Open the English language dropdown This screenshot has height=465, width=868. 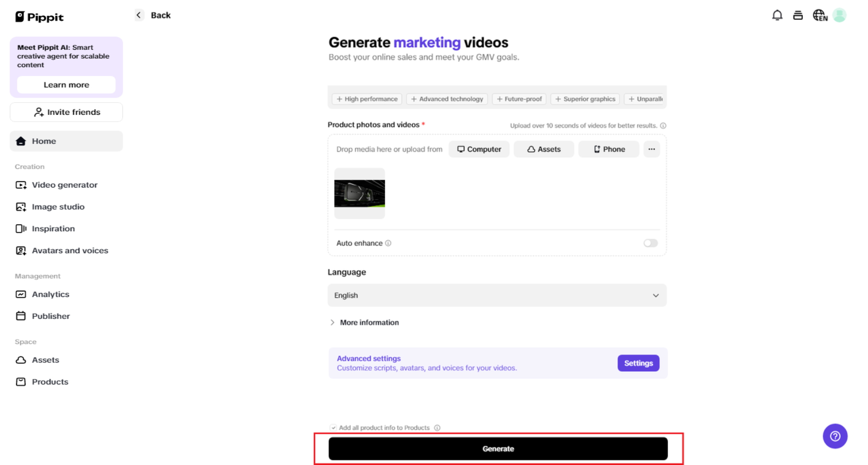click(x=497, y=295)
